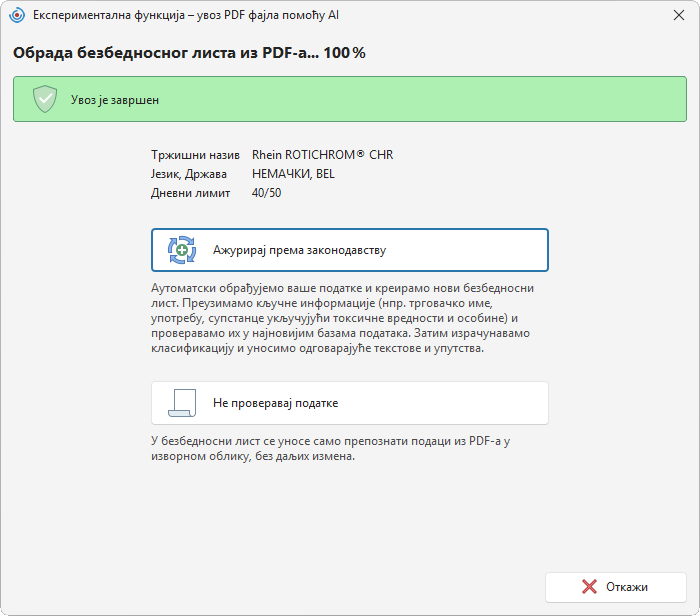Click the Дневни лимит label
The image size is (700, 616).
[x=191, y=193]
